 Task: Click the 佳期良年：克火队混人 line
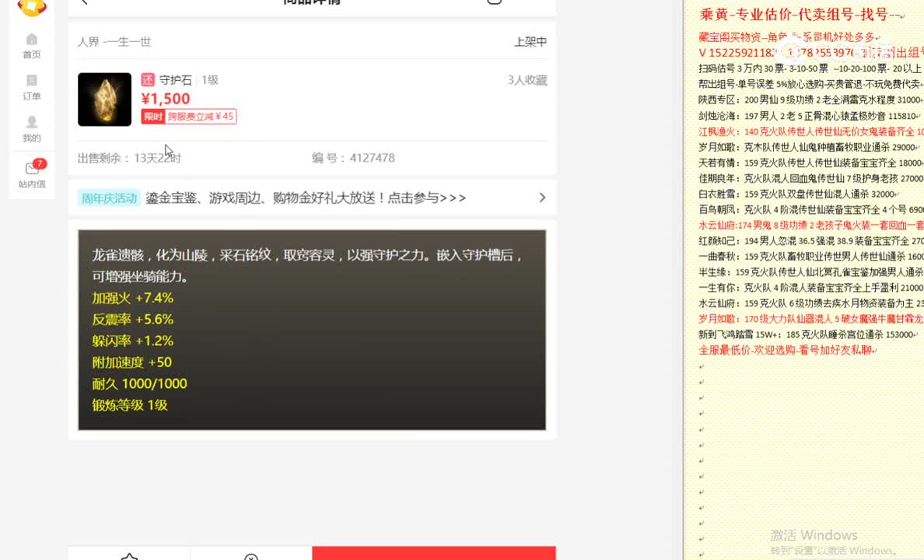coord(811,178)
